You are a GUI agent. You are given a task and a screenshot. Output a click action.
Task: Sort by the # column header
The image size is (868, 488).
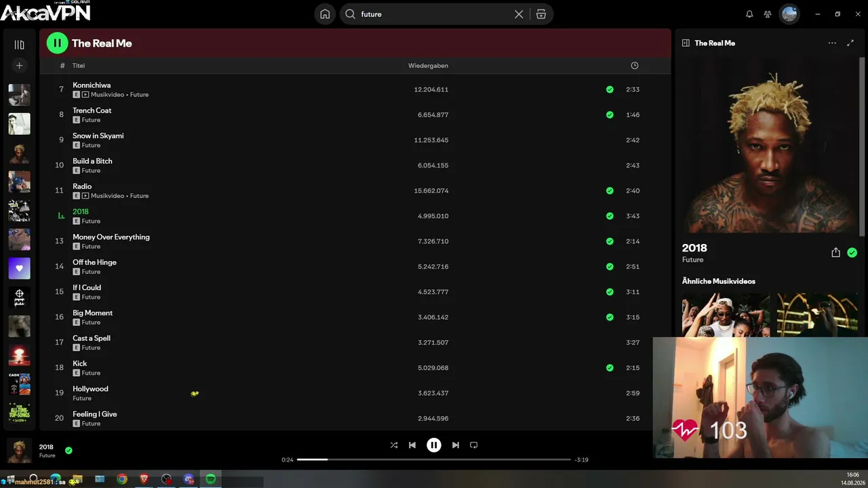(62, 66)
